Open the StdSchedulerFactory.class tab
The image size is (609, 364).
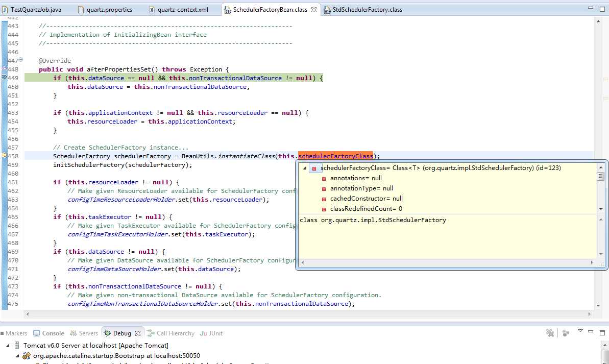[x=368, y=10]
